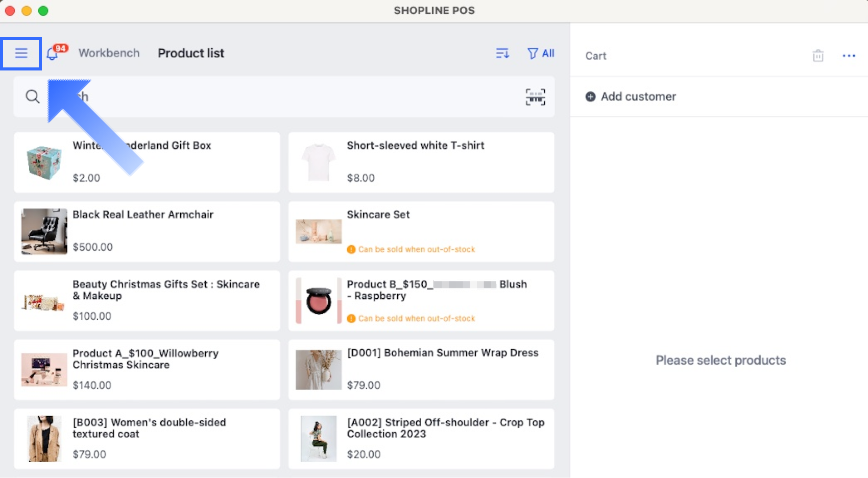Choose the Women's double-sided textured coat
The height and width of the screenshot is (478, 868).
tap(147, 438)
